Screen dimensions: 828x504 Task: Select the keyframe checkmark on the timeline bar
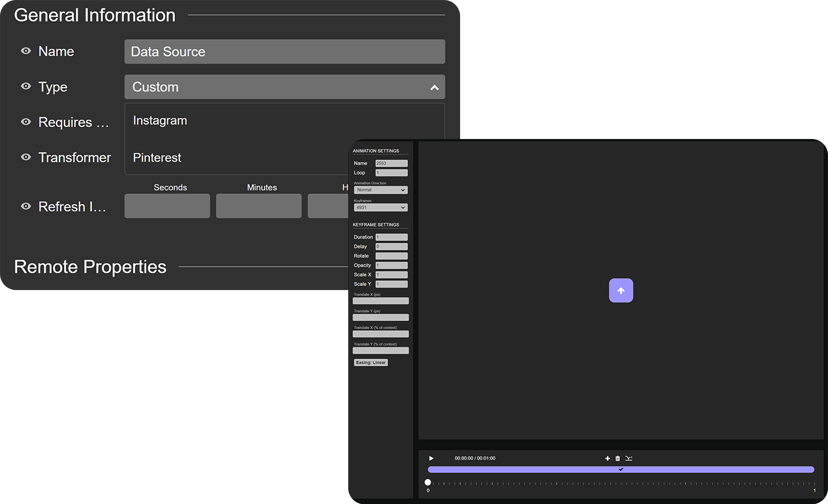pyautogui.click(x=621, y=469)
